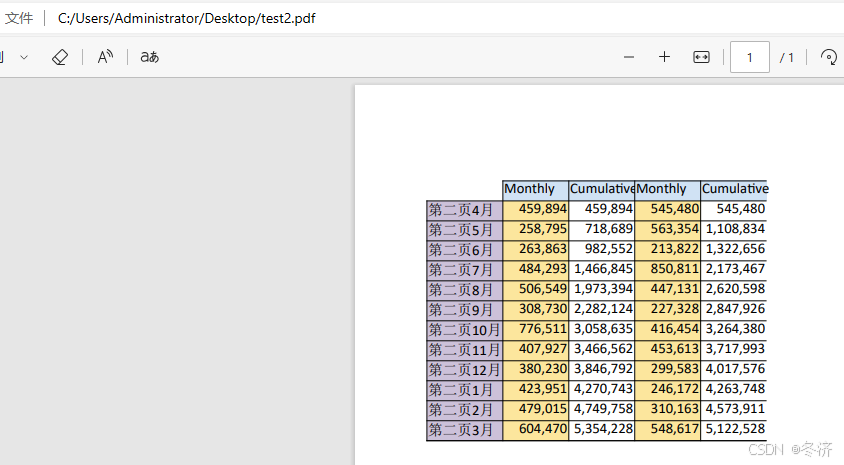Screen dimensions: 844x465
Task: Select the value 227,328
Action: pos(674,308)
